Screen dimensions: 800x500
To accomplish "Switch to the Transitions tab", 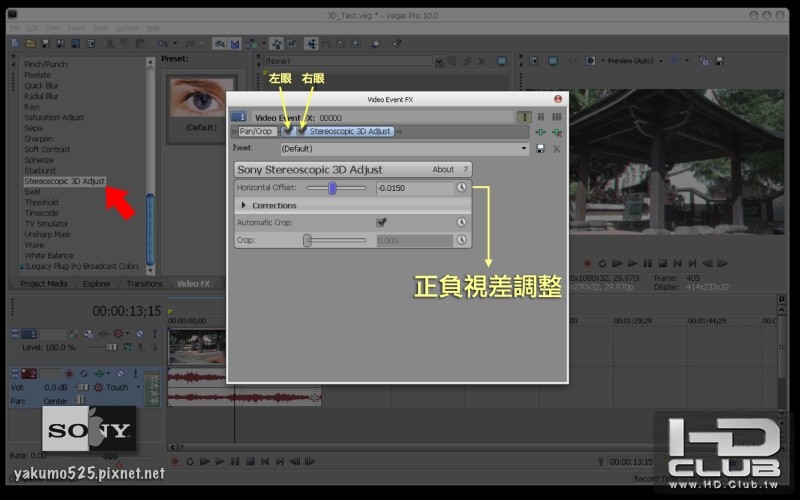I will [144, 284].
